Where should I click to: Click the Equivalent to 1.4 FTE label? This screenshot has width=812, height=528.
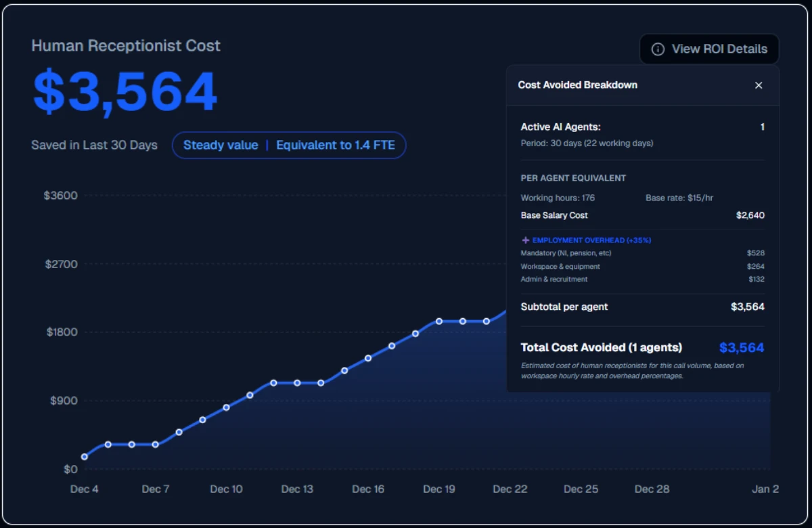click(336, 146)
